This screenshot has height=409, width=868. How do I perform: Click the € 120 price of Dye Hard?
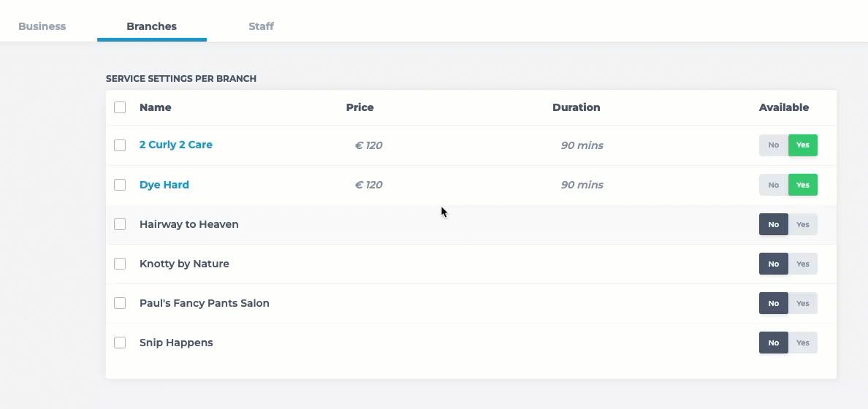click(x=368, y=185)
